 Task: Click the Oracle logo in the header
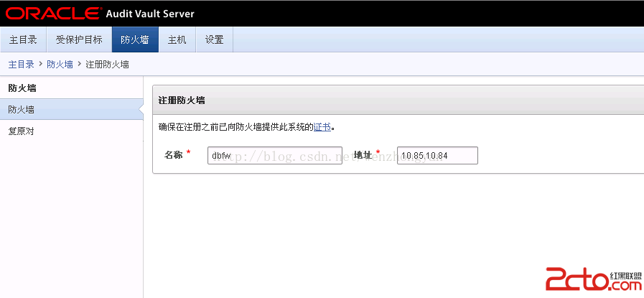[52, 13]
